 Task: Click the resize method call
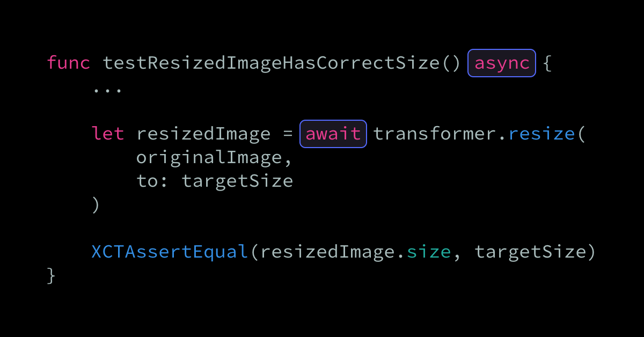coord(541,134)
